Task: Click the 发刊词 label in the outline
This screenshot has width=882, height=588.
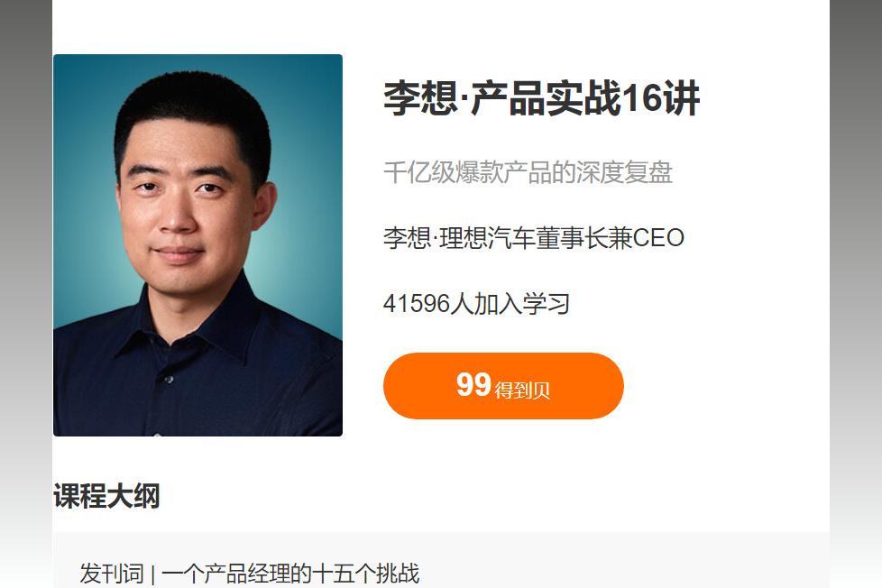Action: click(x=112, y=574)
